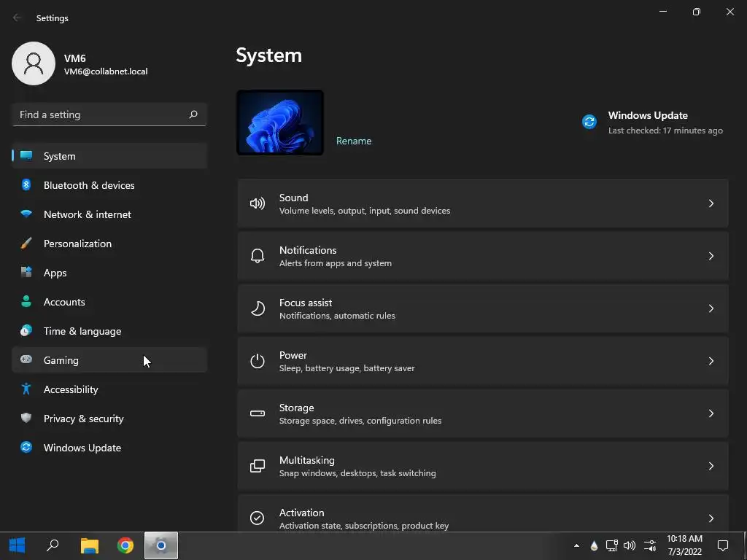
Task: Click the Privacy & security shield icon
Action: 26,418
